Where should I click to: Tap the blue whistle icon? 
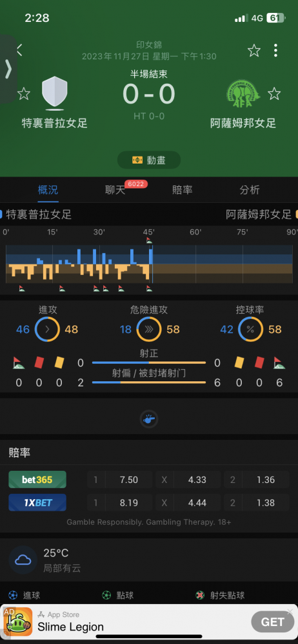149,419
